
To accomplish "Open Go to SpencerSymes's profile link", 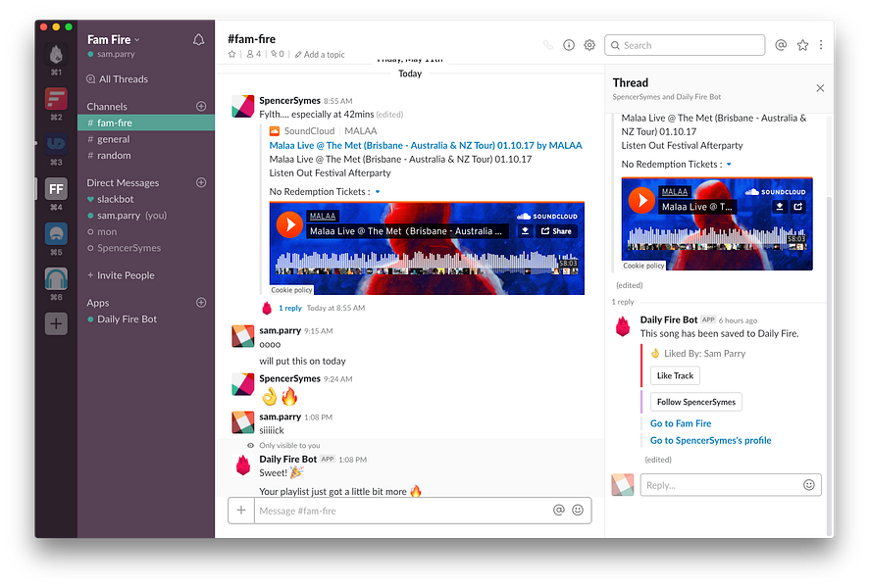I will 710,441.
